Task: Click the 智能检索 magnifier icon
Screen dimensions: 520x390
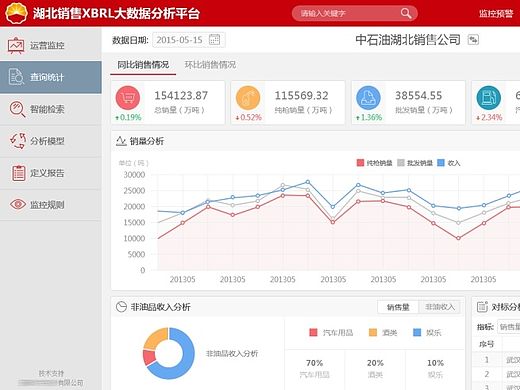Action: click(17, 109)
